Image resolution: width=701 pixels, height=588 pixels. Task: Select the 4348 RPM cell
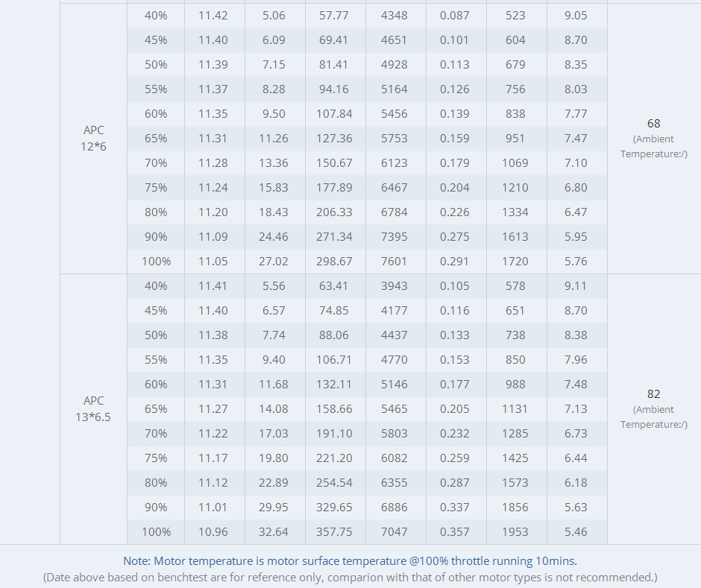(394, 16)
